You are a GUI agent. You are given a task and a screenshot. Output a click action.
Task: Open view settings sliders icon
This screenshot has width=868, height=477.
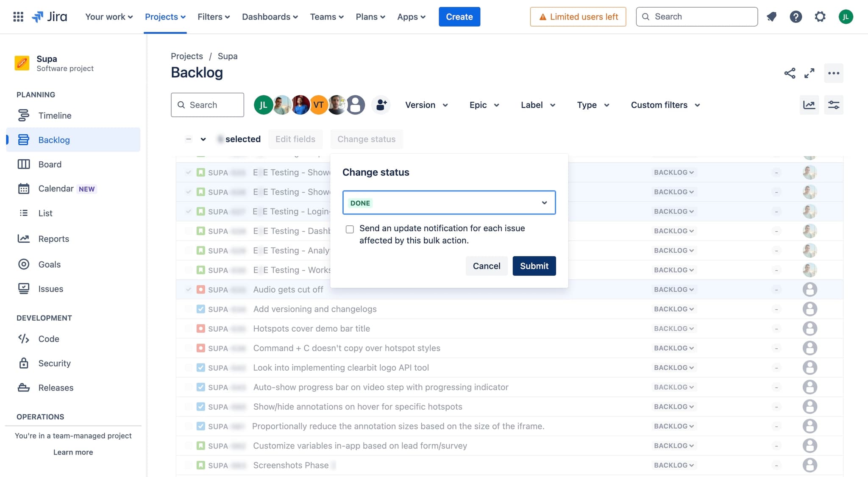tap(834, 105)
